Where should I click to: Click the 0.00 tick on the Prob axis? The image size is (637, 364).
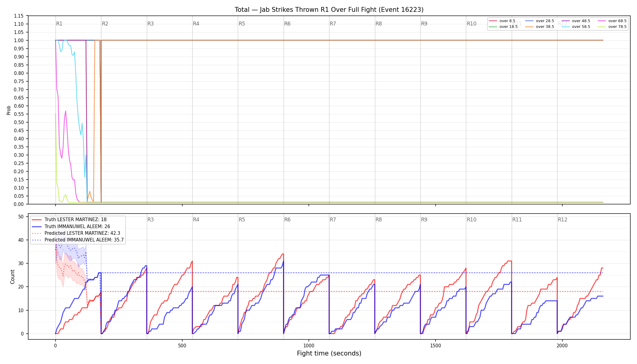[x=19, y=204]
